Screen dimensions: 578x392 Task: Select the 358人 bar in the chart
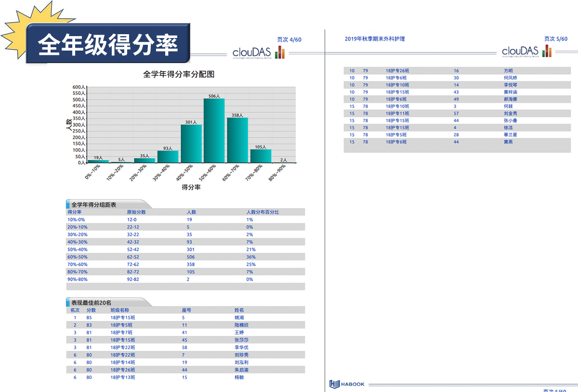237,140
